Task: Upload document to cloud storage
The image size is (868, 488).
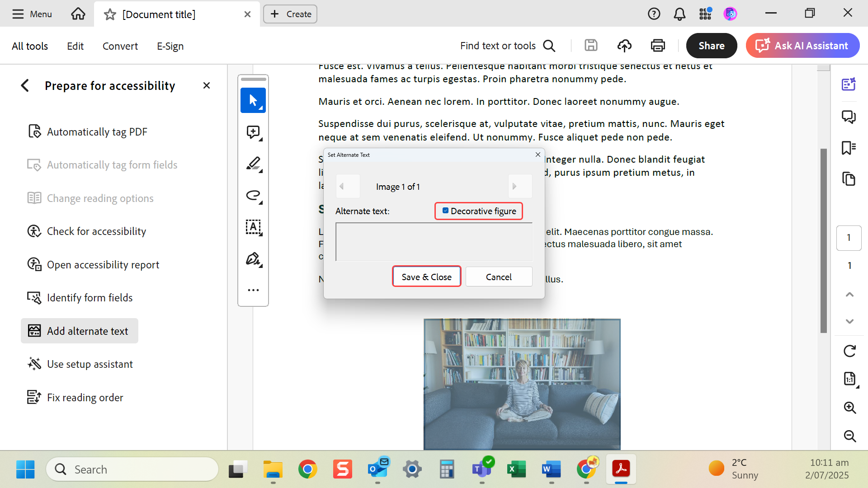Action: click(x=624, y=46)
